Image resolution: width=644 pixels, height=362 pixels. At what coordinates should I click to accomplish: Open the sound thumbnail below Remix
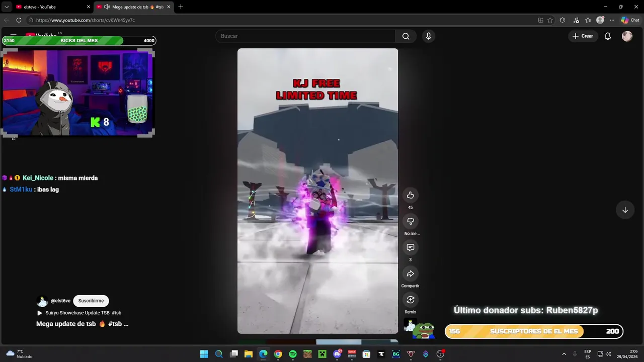pyautogui.click(x=410, y=326)
